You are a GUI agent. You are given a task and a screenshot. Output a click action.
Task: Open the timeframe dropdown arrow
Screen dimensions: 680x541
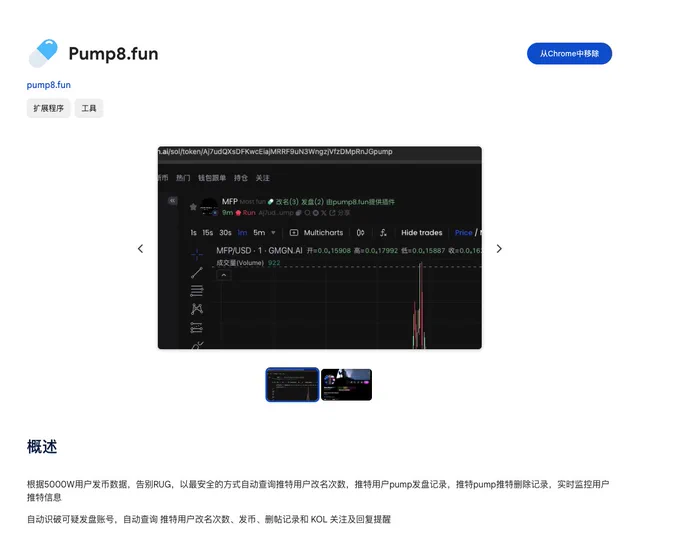click(273, 233)
